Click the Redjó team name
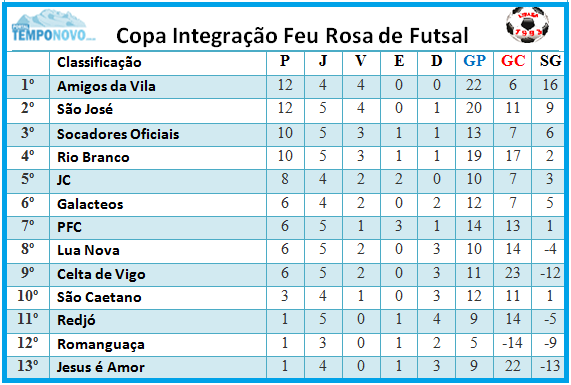 (76, 321)
